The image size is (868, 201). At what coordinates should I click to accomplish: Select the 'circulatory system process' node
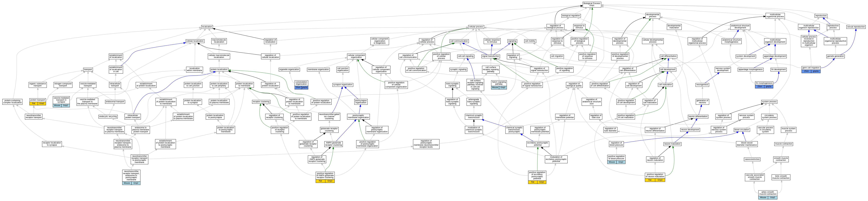[769, 116]
